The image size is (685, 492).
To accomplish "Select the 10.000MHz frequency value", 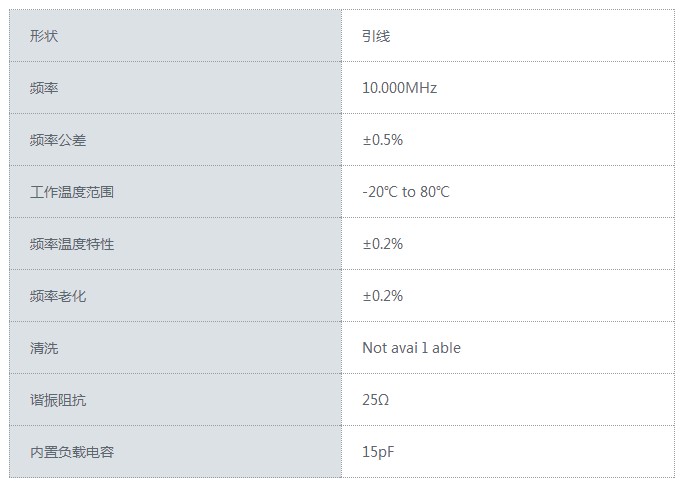I will pyautogui.click(x=399, y=88).
